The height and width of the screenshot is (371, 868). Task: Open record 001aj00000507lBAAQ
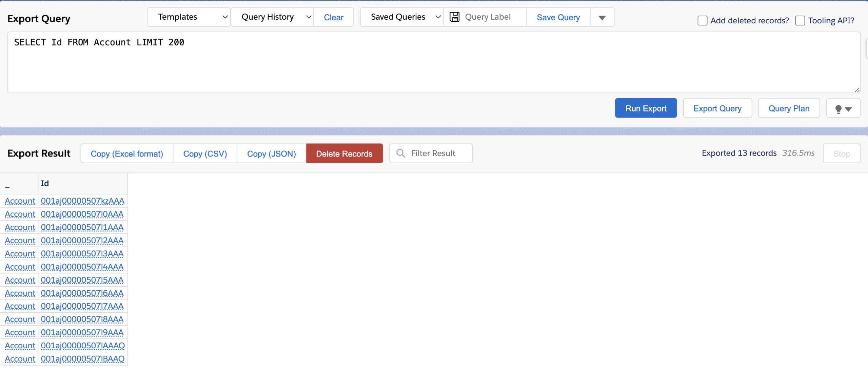(x=82, y=359)
